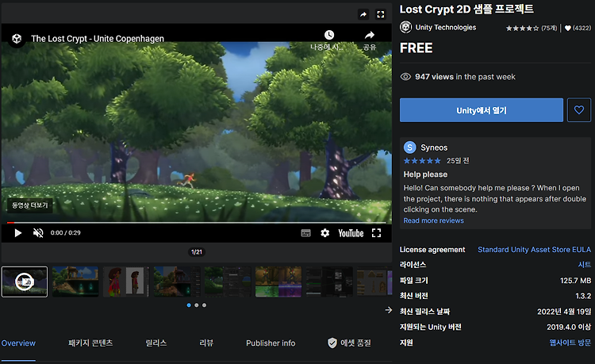Add asset to favorites with the heart button
The width and height of the screenshot is (595, 364).
pos(579,110)
